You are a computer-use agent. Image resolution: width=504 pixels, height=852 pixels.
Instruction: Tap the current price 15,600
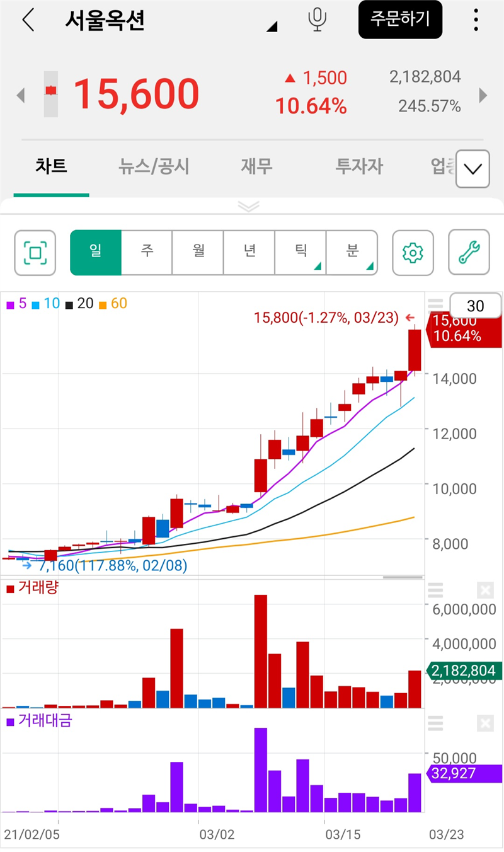137,94
